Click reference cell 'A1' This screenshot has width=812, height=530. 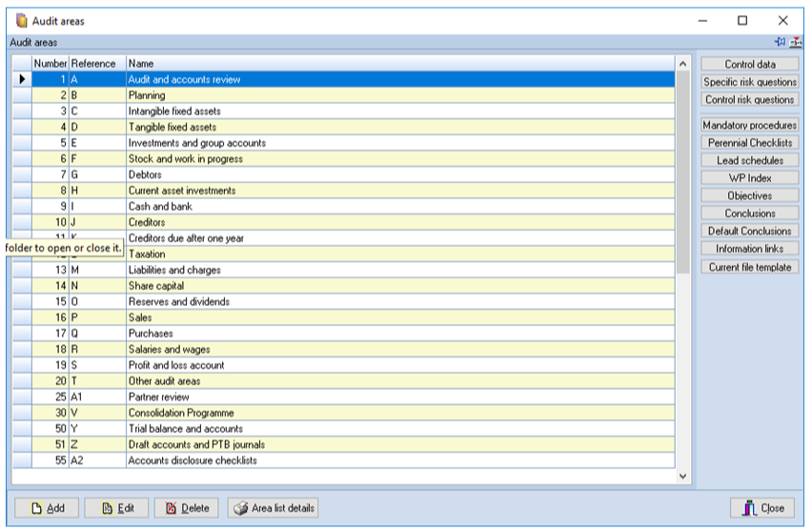tap(97, 397)
